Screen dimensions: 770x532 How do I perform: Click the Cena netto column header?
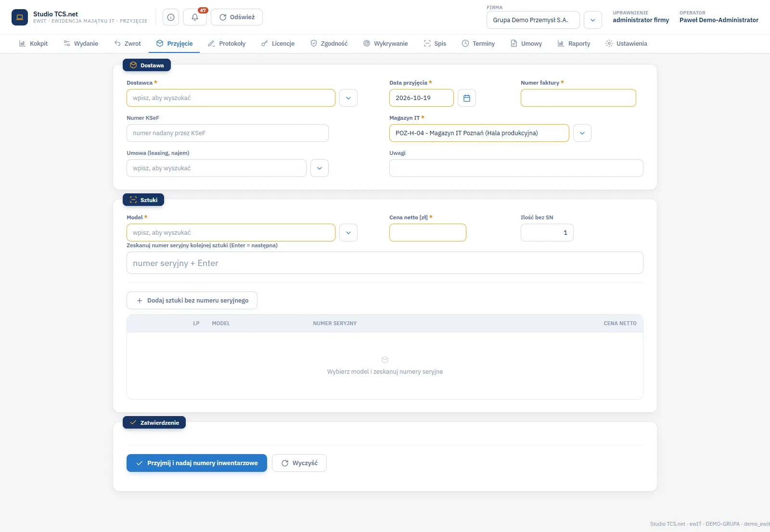click(x=620, y=324)
